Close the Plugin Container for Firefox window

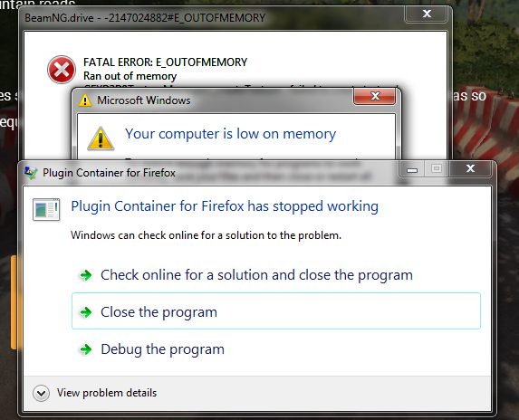pos(470,168)
